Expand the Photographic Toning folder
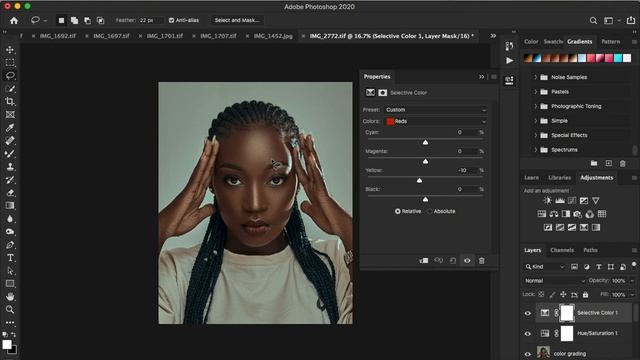The width and height of the screenshot is (640, 360). point(536,106)
